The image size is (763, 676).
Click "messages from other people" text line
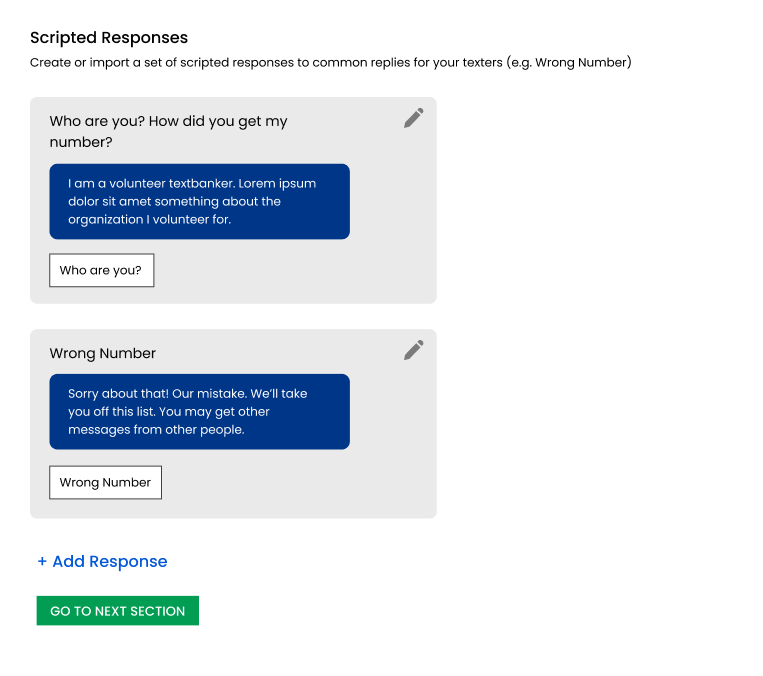pyautogui.click(x=156, y=430)
